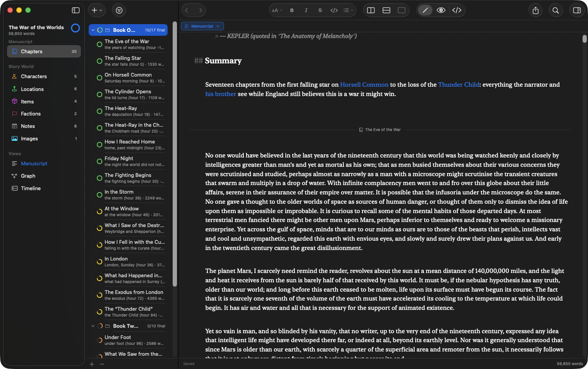Toggle the right inspector panel
The width and height of the screenshot is (588, 369).
click(x=577, y=10)
